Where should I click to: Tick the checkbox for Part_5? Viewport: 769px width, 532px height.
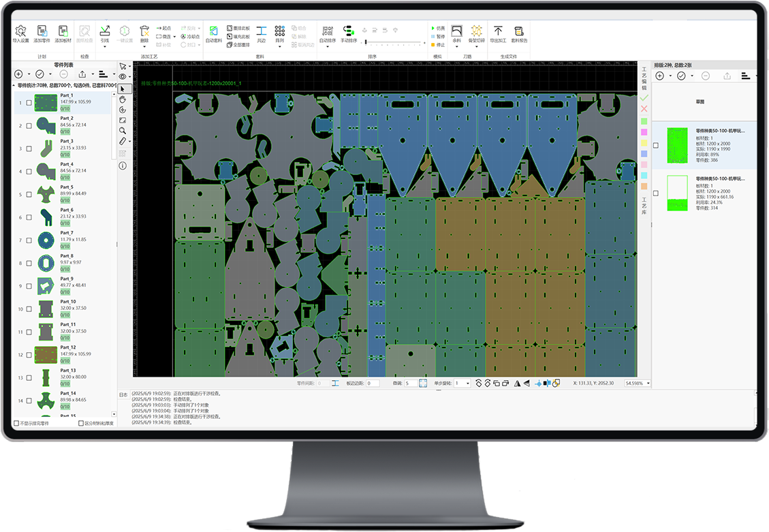pos(29,194)
